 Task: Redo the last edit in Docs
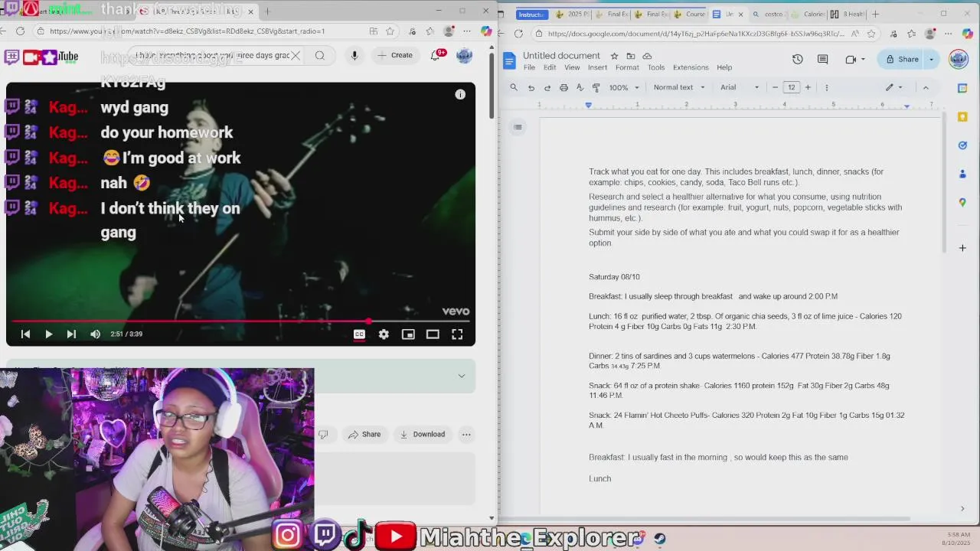547,88
